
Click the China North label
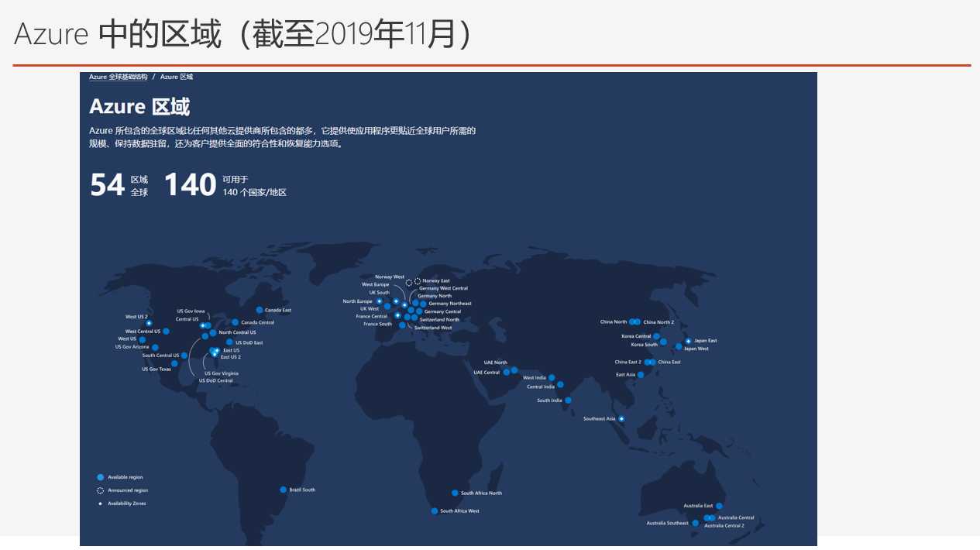[614, 322]
